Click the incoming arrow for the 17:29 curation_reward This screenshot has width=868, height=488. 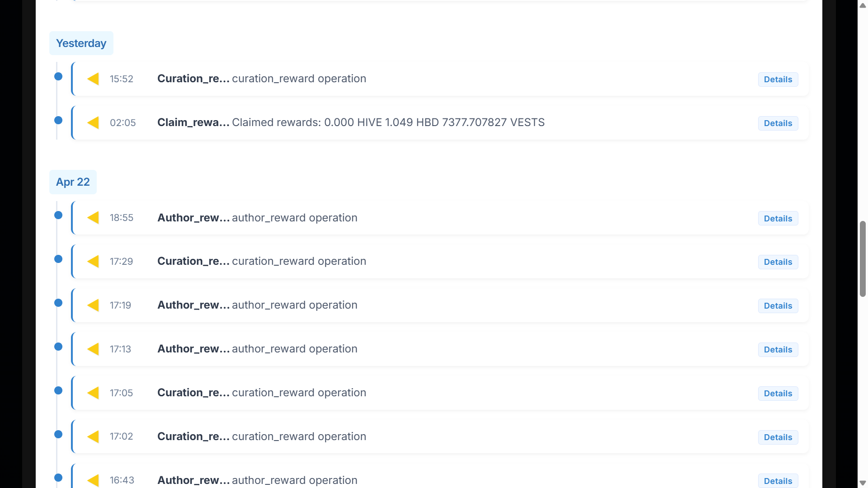(x=93, y=261)
